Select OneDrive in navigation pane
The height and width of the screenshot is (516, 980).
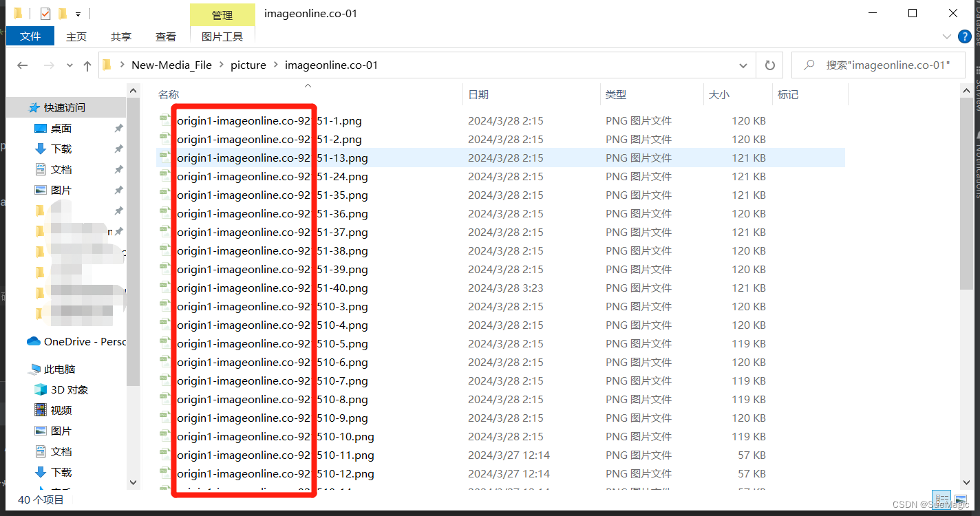tap(76, 341)
